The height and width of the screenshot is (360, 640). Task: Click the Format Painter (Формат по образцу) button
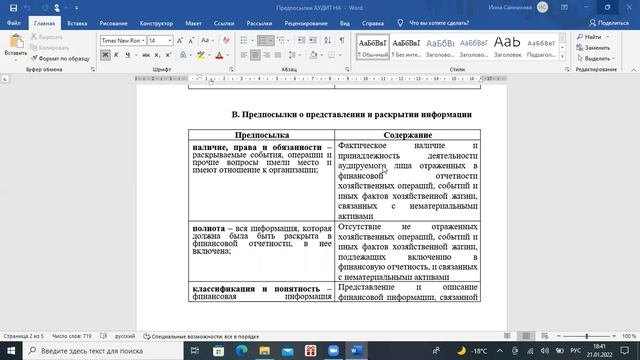(60, 59)
